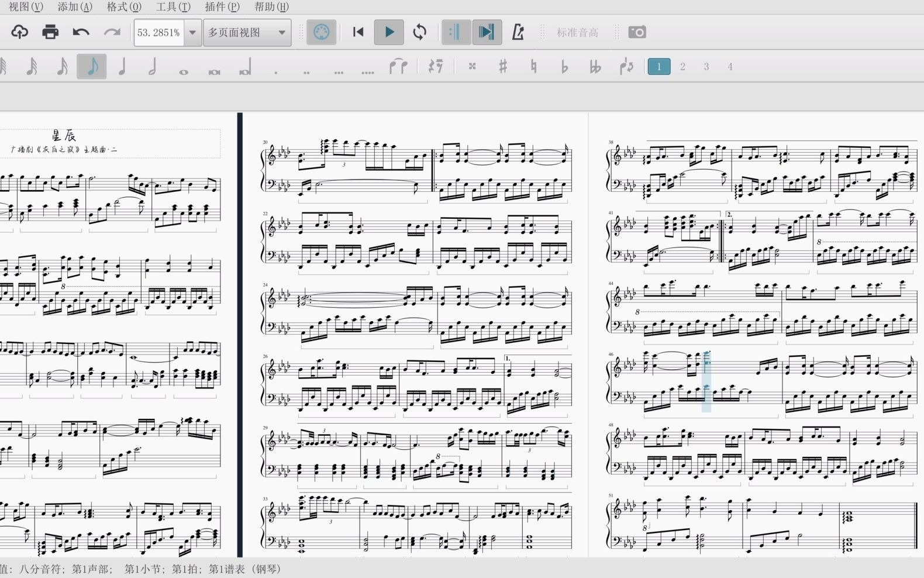The width and height of the screenshot is (924, 578).
Task: Toggle loop playback
Action: [x=419, y=32]
